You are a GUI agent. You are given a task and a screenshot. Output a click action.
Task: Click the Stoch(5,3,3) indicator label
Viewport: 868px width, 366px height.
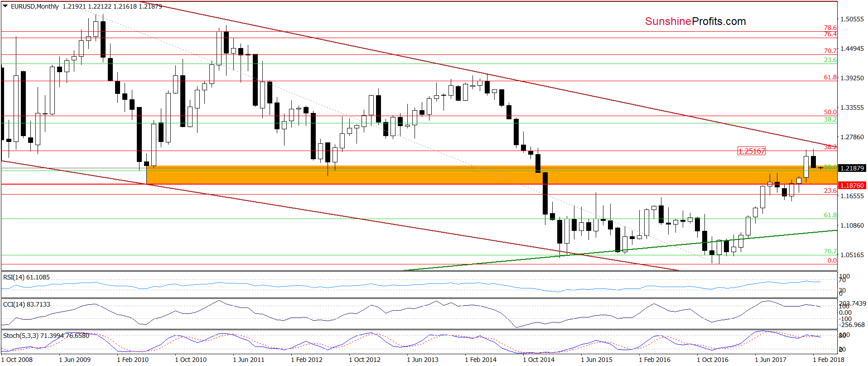(x=46, y=336)
